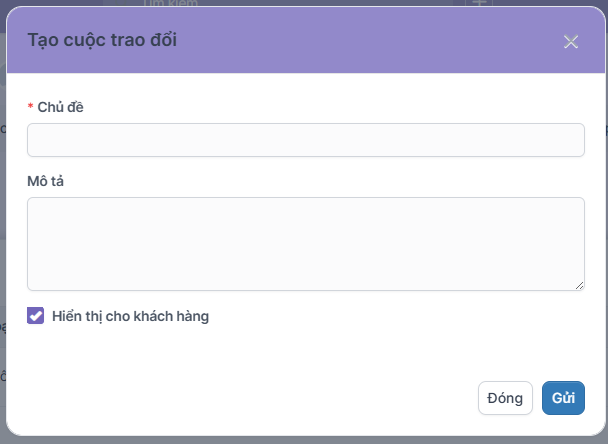Toggle visibility via the Hiển thị cho khách hàng label
The image size is (608, 444).
[130, 316]
